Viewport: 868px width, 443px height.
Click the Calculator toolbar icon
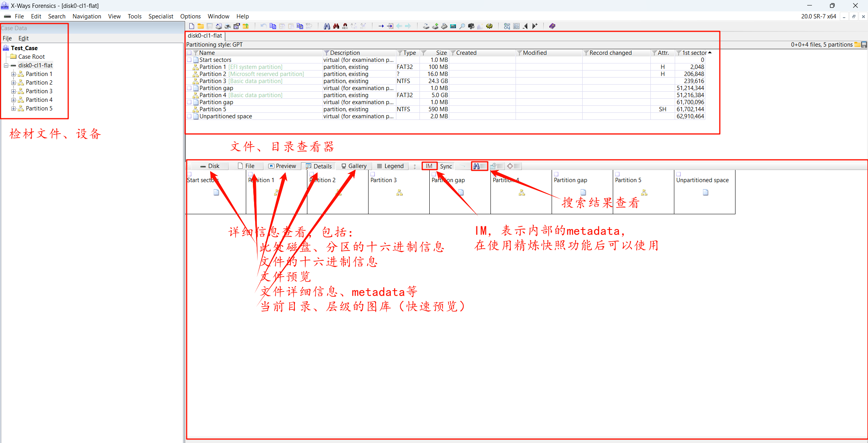point(453,26)
